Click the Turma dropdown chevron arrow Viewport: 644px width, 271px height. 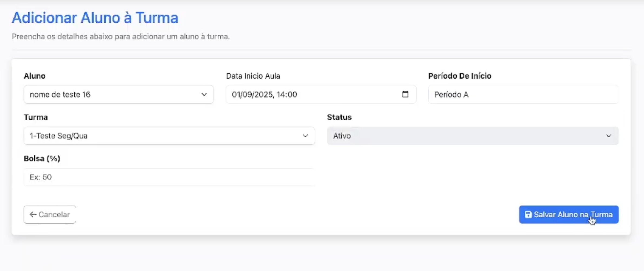pyautogui.click(x=305, y=136)
